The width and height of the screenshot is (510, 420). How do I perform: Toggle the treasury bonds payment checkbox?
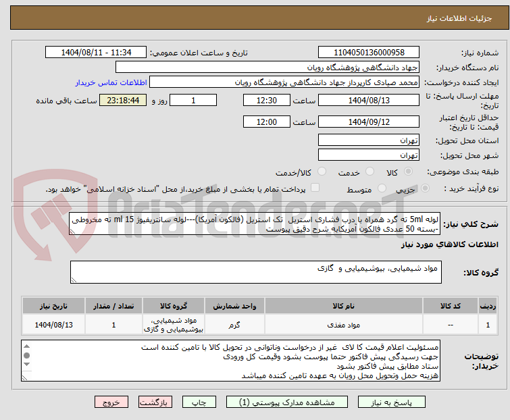[315, 190]
